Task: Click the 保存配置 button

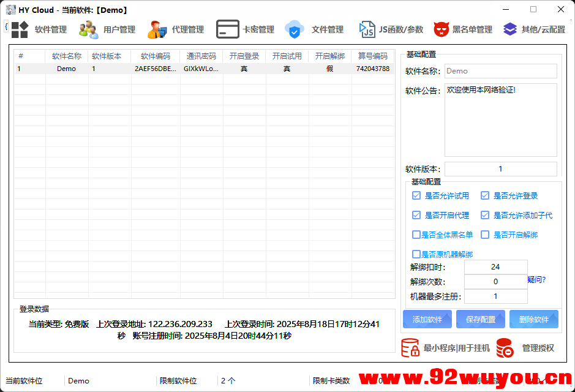Action: coord(480,319)
